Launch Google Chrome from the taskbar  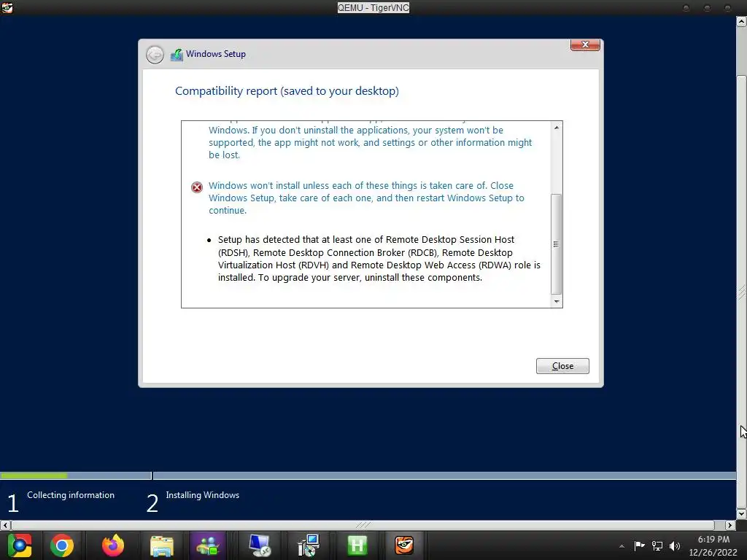click(62, 545)
